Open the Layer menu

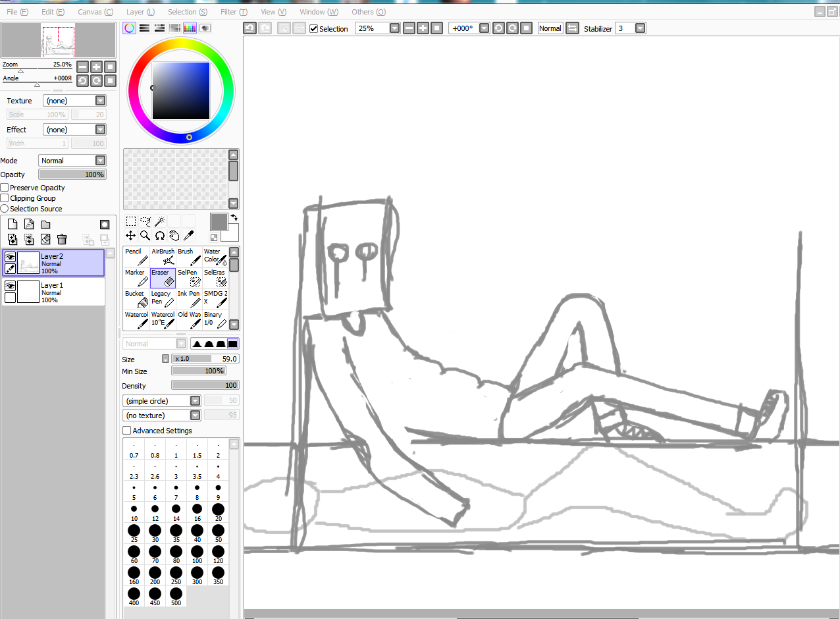pos(140,12)
